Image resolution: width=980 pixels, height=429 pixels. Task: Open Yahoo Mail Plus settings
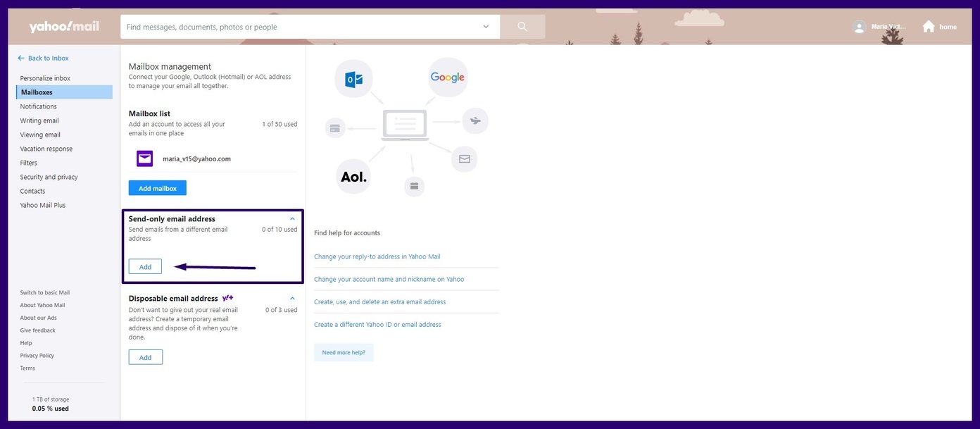42,205
